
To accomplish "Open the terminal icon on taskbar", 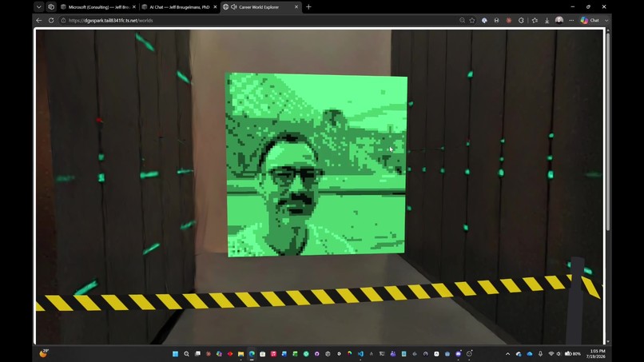I will point(382,354).
